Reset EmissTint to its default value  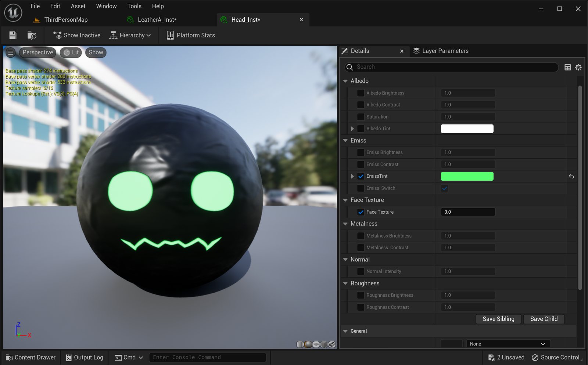tap(571, 177)
